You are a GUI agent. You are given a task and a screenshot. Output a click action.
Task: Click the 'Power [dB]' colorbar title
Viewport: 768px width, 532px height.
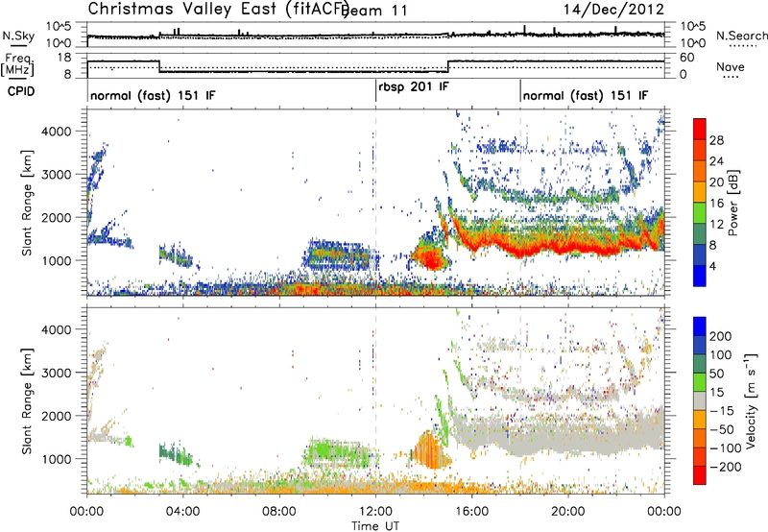pyautogui.click(x=733, y=203)
